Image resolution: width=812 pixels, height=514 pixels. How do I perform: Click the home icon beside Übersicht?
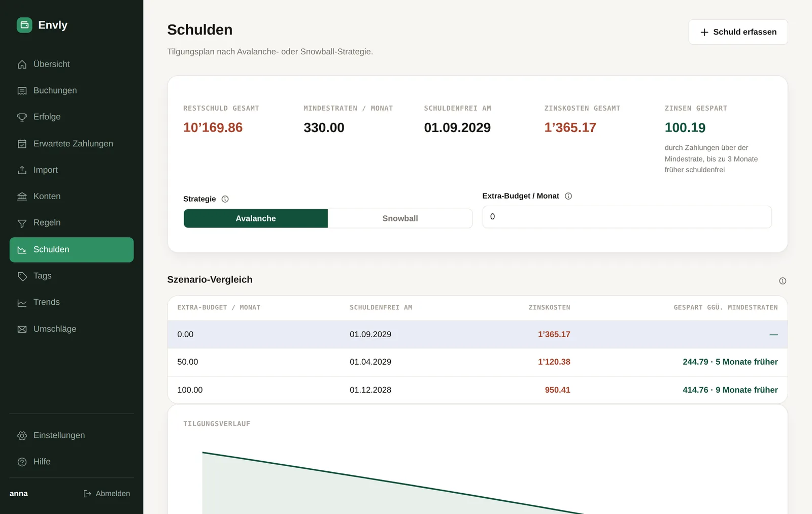[22, 65]
